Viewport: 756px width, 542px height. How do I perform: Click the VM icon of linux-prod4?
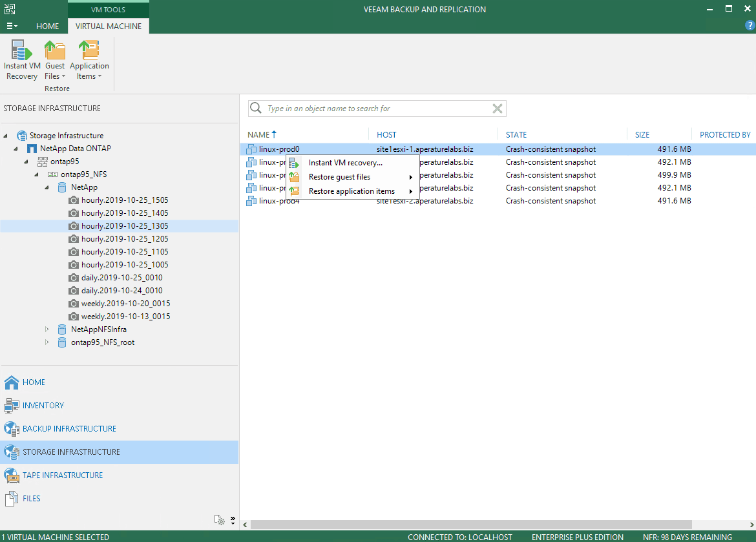coord(251,201)
